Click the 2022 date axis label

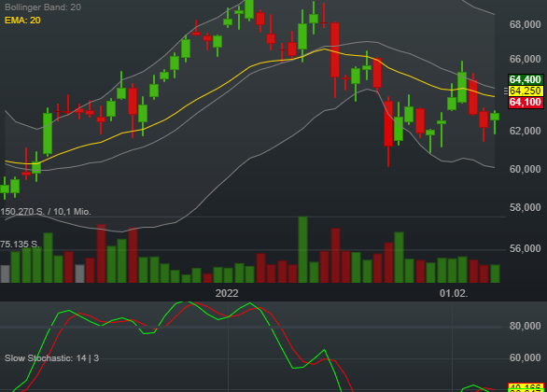[227, 294]
